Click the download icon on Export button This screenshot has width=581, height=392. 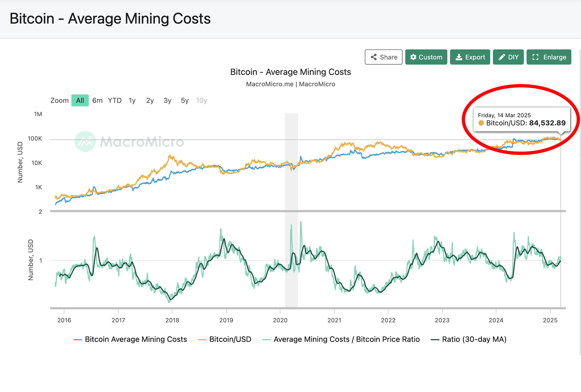coord(459,57)
